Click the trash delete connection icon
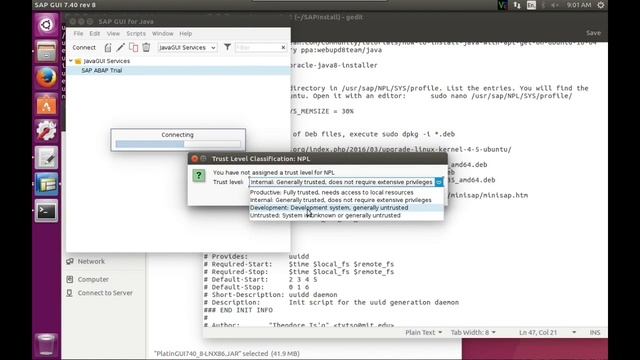Image resolution: width=640 pixels, height=360 pixels. tap(146, 47)
